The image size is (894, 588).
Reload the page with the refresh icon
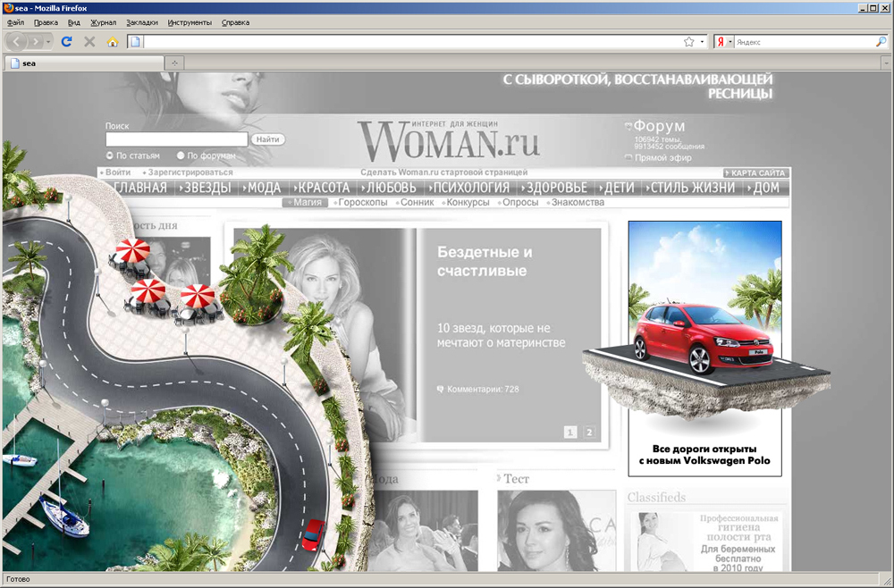pyautogui.click(x=67, y=42)
